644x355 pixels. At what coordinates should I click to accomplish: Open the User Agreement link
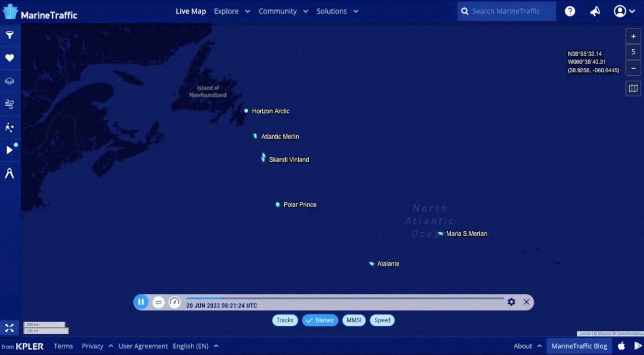143,346
